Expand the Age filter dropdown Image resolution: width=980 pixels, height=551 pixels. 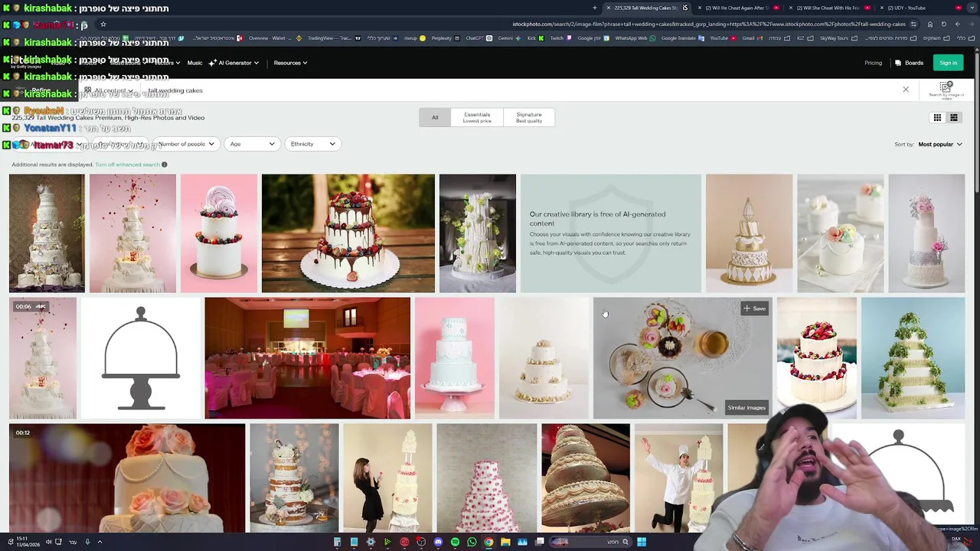click(252, 144)
